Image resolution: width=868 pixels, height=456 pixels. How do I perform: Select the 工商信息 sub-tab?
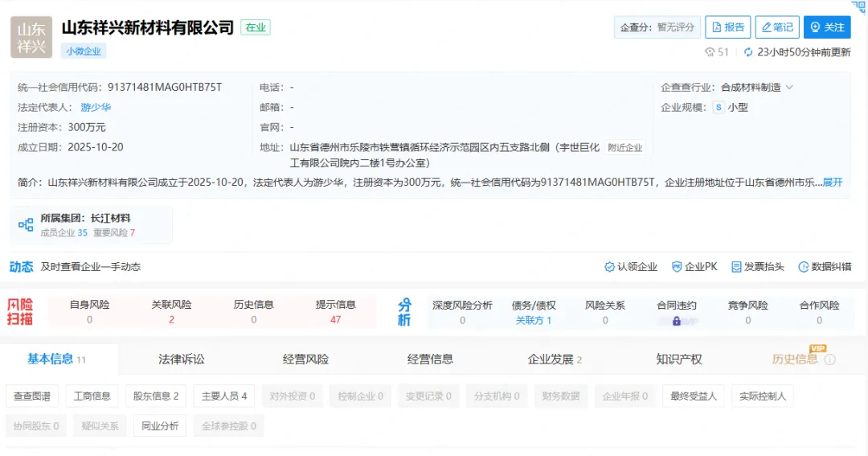[x=92, y=396]
